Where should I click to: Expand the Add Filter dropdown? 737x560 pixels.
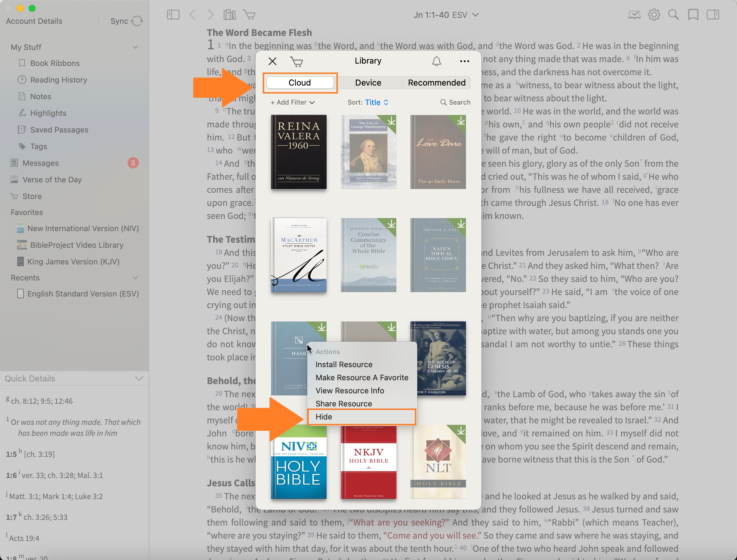tap(292, 102)
